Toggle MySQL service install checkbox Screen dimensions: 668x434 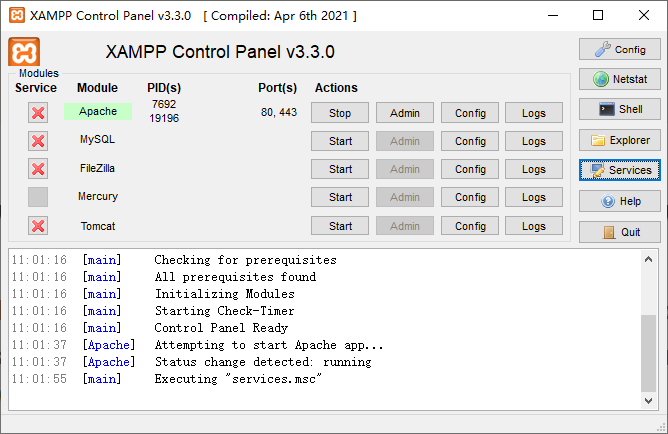38,141
